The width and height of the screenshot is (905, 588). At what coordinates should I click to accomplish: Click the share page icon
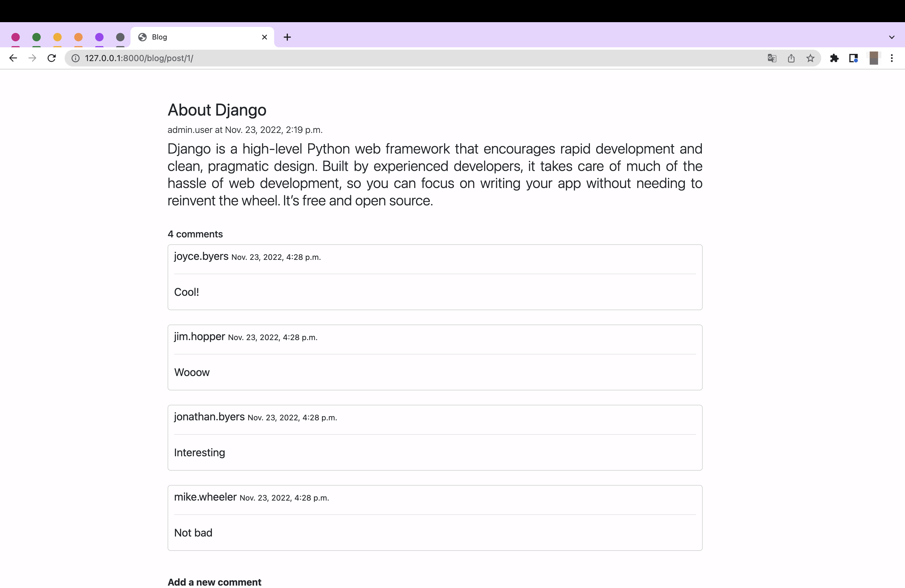pyautogui.click(x=791, y=58)
